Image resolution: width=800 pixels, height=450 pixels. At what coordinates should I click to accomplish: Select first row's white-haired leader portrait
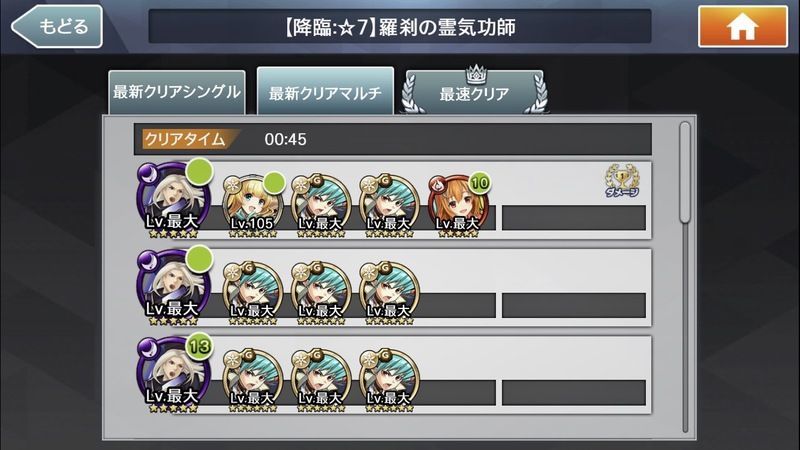point(173,200)
